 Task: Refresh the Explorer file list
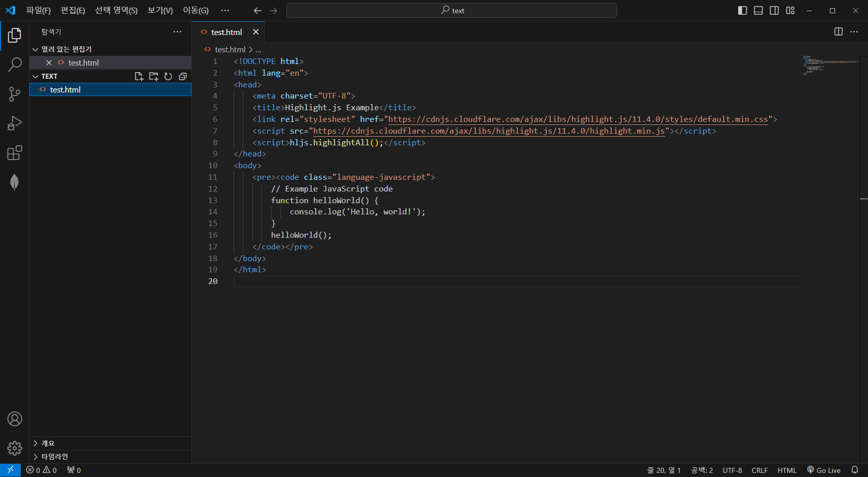pos(168,76)
